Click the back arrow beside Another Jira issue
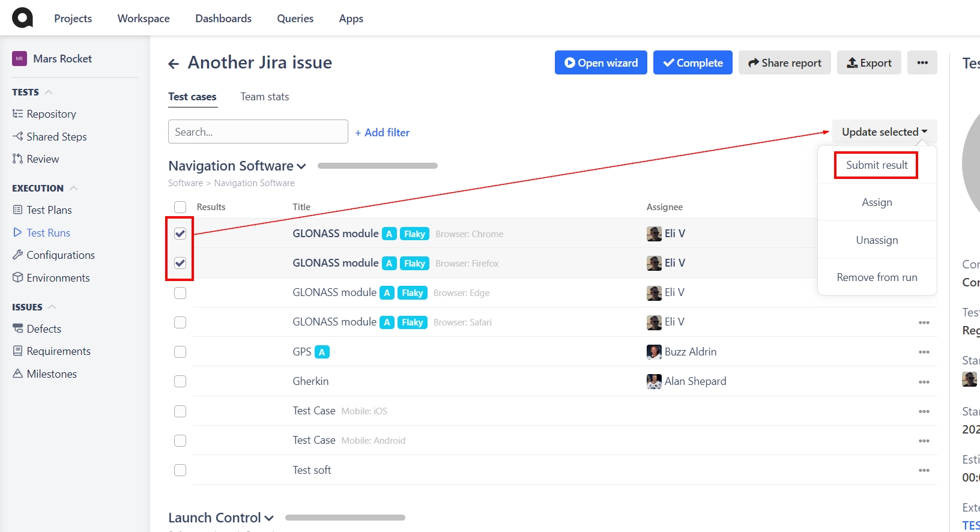980x532 pixels. (174, 64)
